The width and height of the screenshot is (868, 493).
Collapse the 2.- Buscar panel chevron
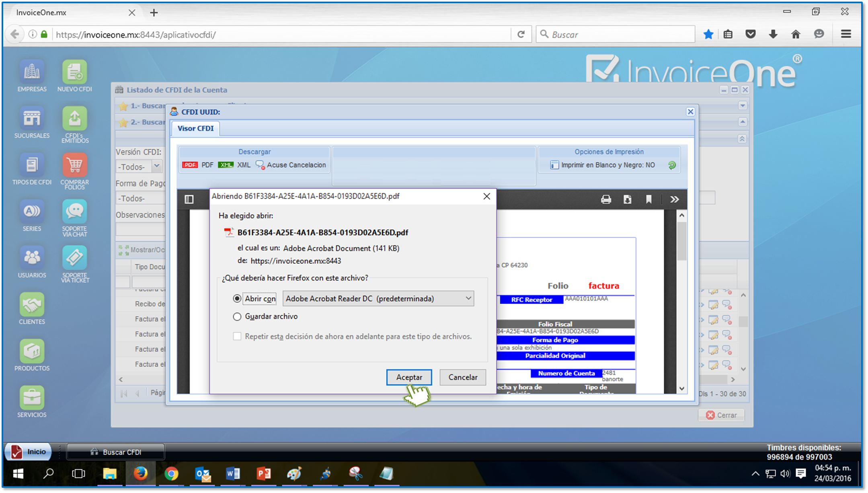tap(743, 122)
